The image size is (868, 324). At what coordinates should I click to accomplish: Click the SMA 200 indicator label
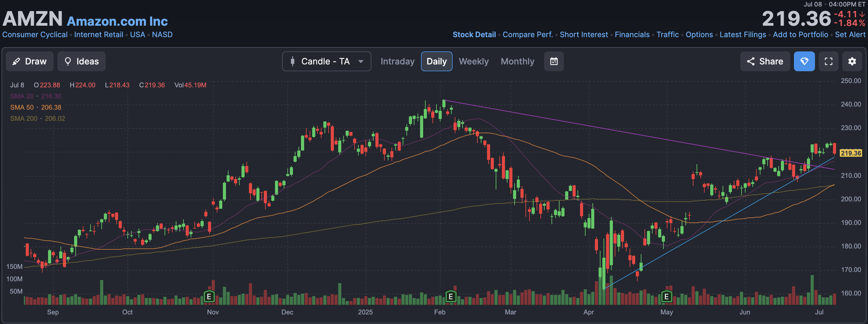24,119
